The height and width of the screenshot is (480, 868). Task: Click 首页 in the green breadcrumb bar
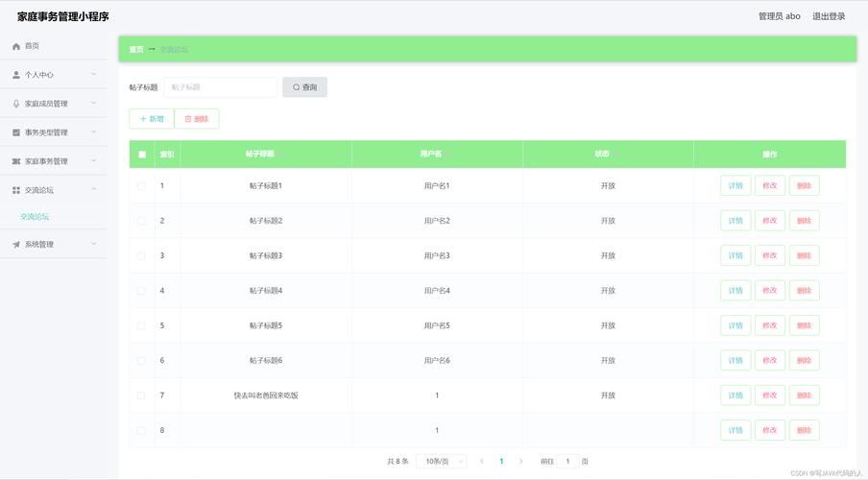pos(136,49)
